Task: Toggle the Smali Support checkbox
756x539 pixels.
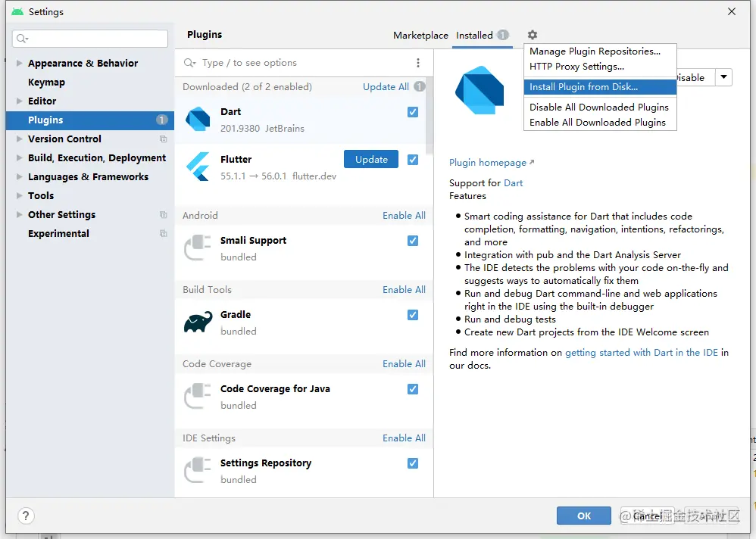Action: 413,241
